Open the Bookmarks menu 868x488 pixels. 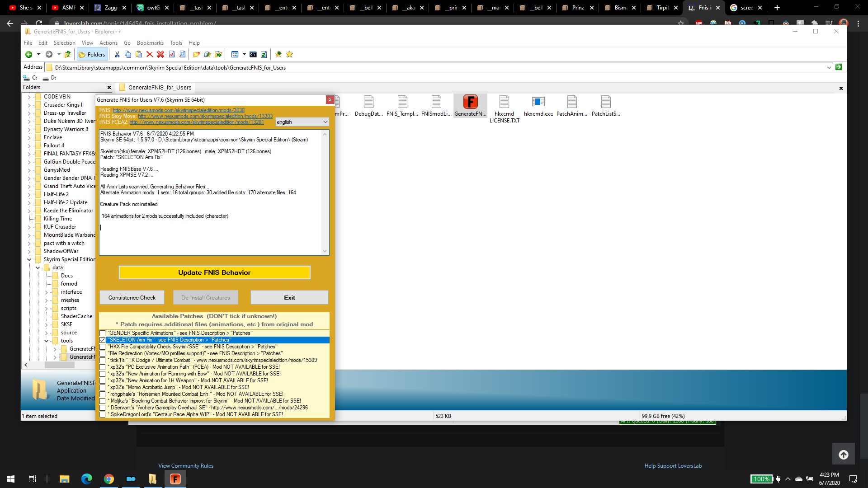(x=150, y=43)
